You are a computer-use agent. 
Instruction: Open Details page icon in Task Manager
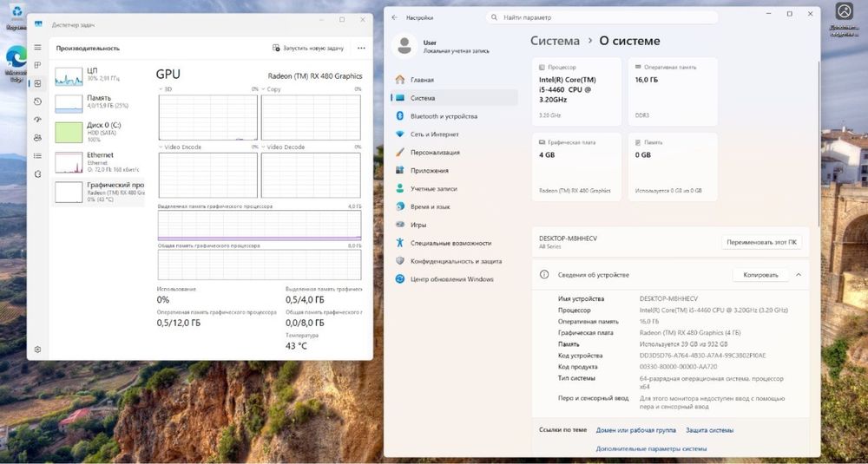(37, 156)
